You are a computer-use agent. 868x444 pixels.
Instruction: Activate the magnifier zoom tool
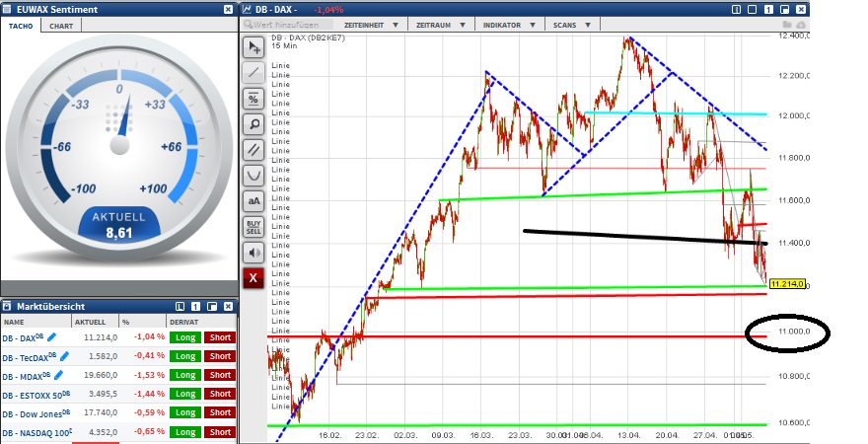pyautogui.click(x=253, y=124)
